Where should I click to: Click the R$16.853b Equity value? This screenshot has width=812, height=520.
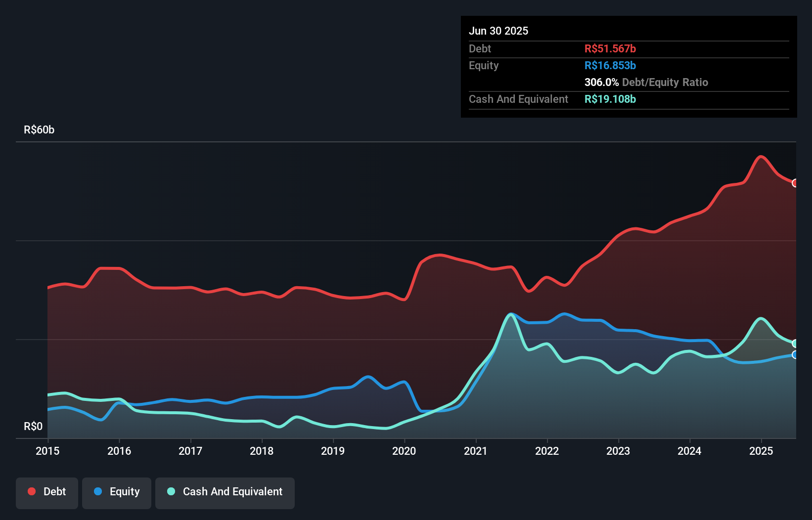[610, 65]
